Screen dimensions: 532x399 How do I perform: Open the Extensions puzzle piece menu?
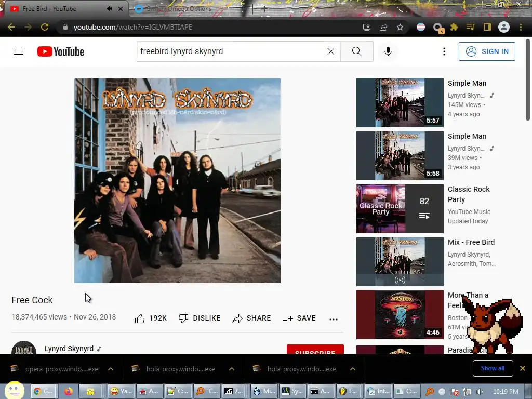454,27
